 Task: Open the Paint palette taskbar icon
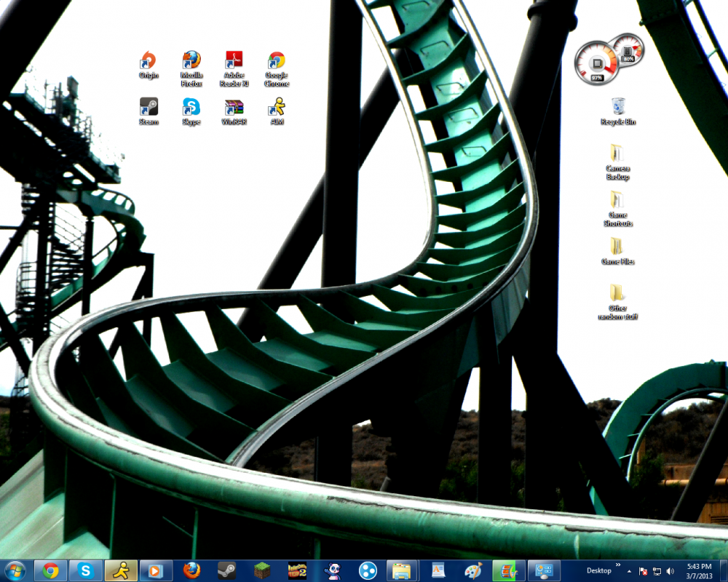click(x=472, y=570)
